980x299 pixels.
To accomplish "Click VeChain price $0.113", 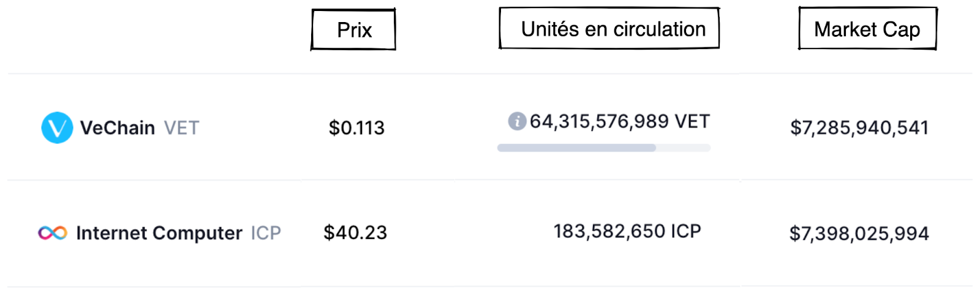I will click(356, 127).
